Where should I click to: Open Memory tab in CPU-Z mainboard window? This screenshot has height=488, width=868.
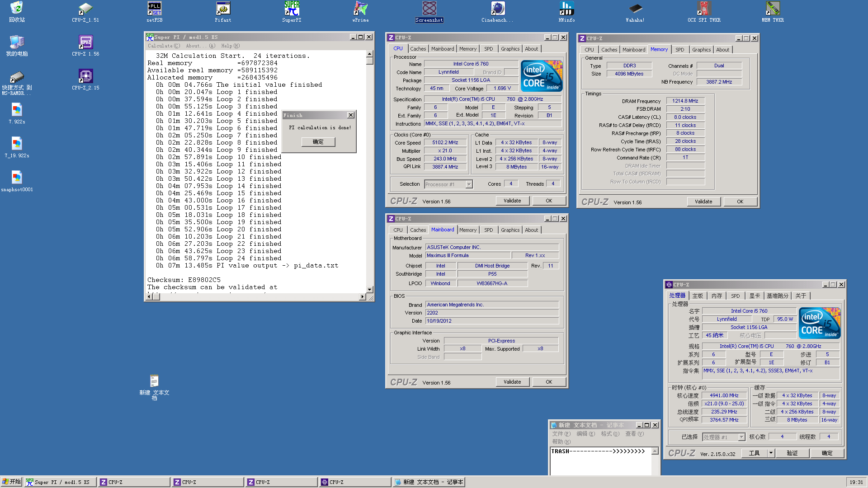tap(467, 230)
